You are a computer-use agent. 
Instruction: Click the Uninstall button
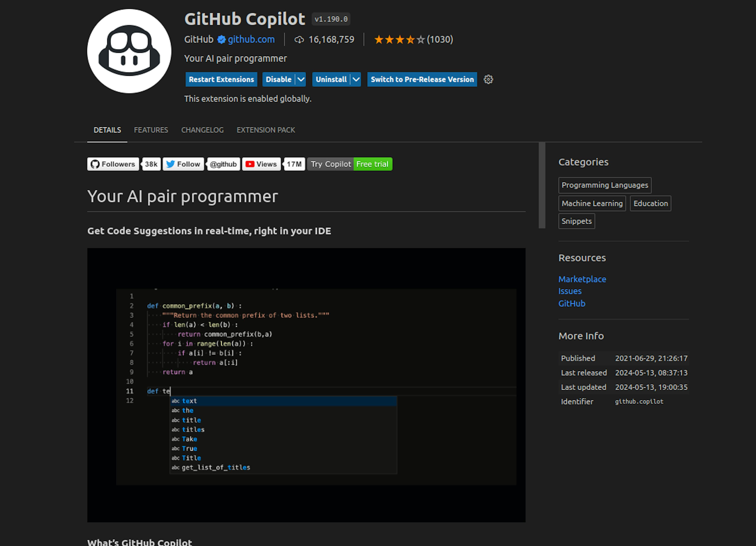(x=331, y=79)
